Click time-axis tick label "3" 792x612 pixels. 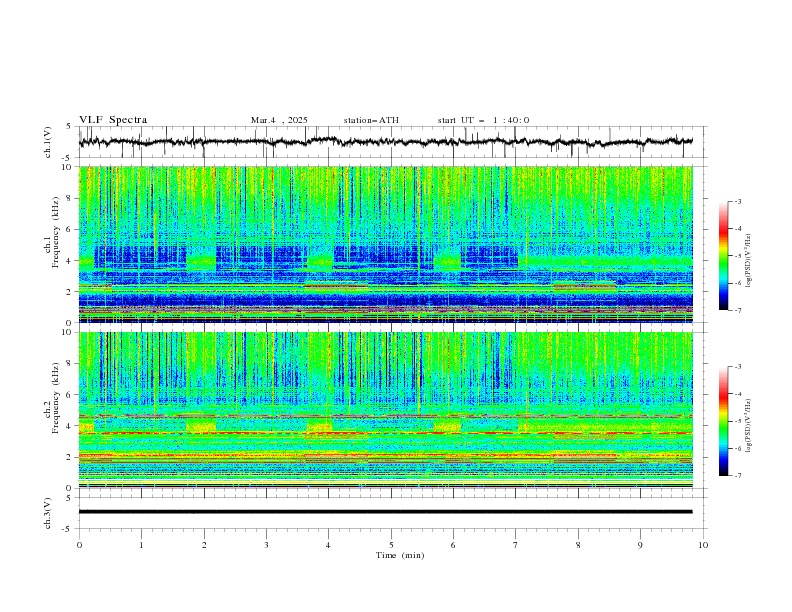(266, 545)
